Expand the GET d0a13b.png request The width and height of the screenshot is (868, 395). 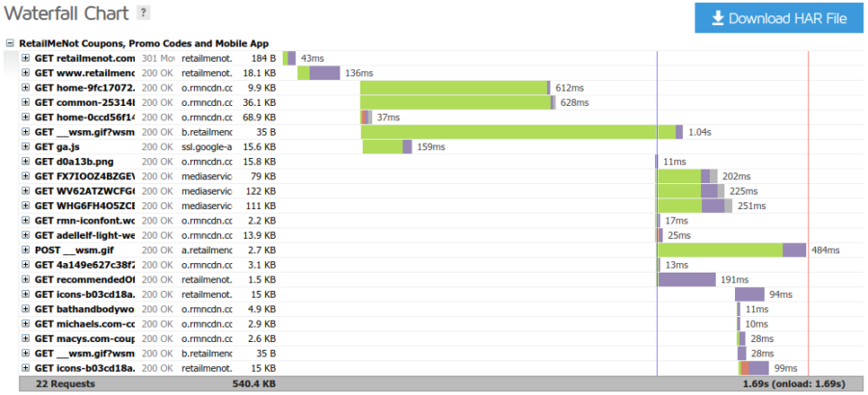pyautogui.click(x=26, y=162)
